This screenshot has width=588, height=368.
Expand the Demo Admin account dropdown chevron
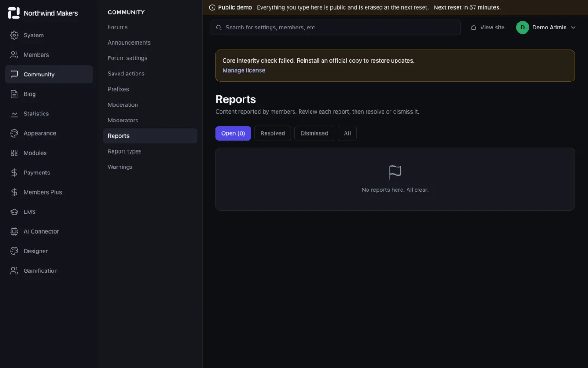pos(573,28)
